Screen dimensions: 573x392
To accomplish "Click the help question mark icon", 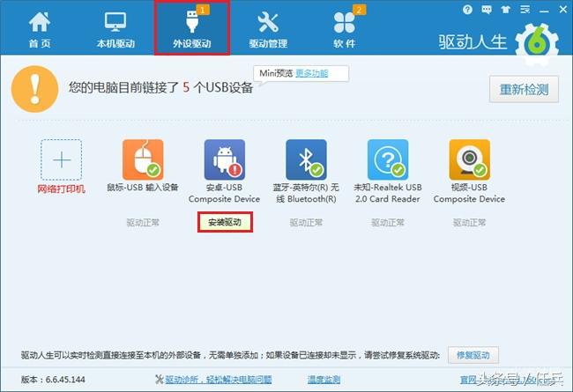I will pyautogui.click(x=467, y=10).
